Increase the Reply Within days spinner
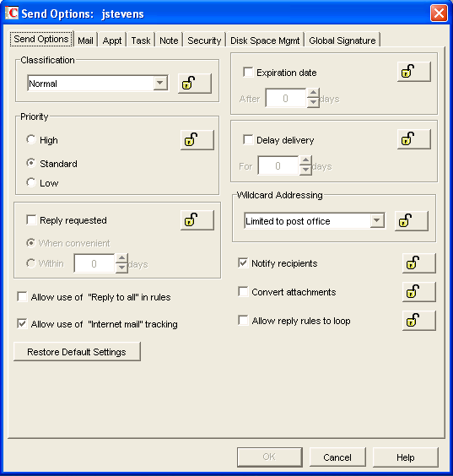The width and height of the screenshot is (453, 476). click(121, 258)
